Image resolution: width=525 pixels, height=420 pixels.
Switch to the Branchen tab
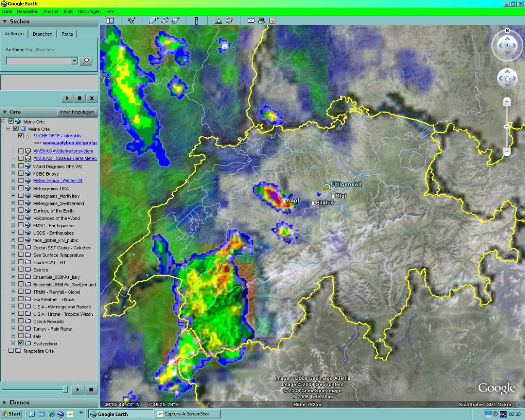[x=42, y=34]
